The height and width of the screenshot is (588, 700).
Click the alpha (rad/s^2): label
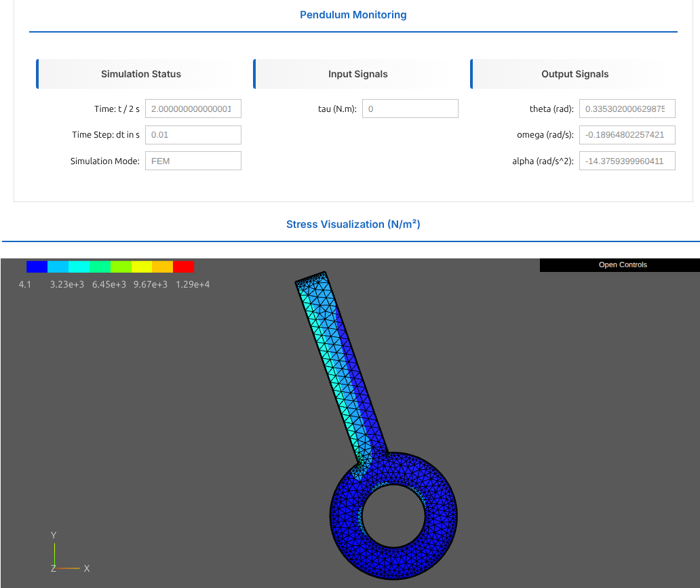point(543,161)
